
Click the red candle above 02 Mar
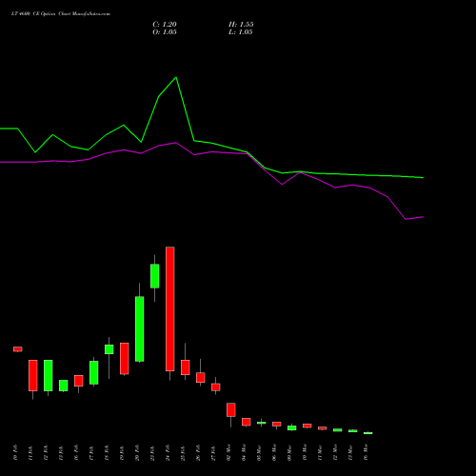[x=231, y=409]
